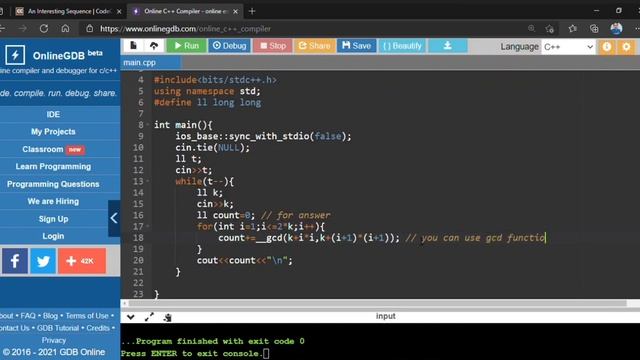Viewport: 640px width, 360px height.
Task: Fold the while loop at line 13
Action: (148, 181)
